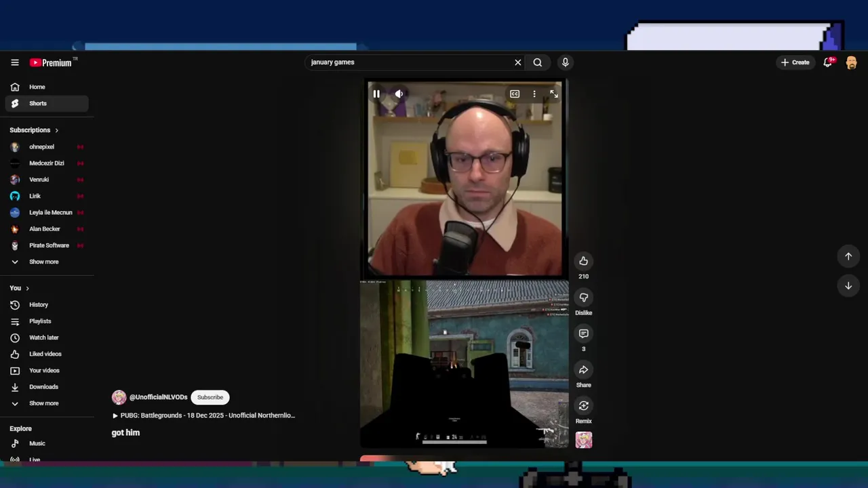Go to Home in sidebar
Screen dimensions: 868x488
[x=47, y=87]
